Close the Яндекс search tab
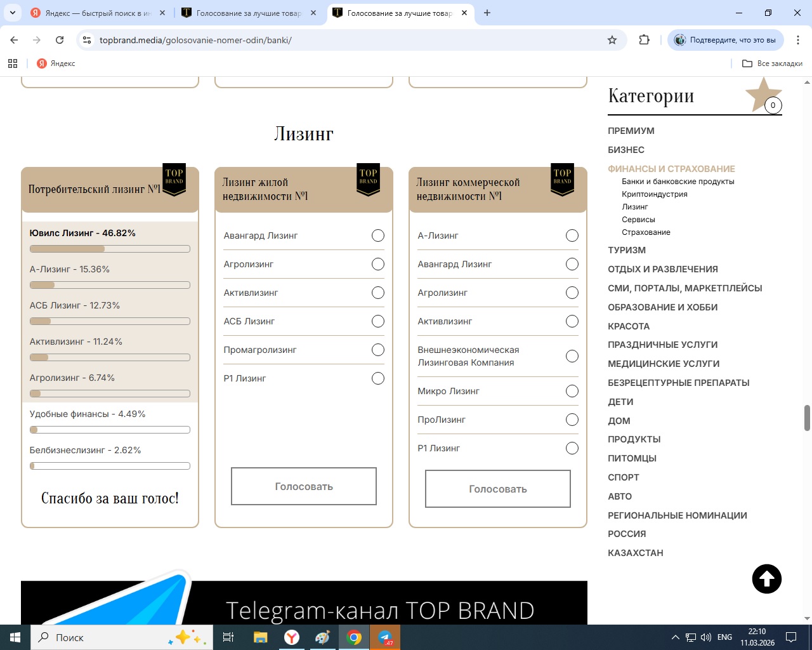812x650 pixels. point(162,13)
